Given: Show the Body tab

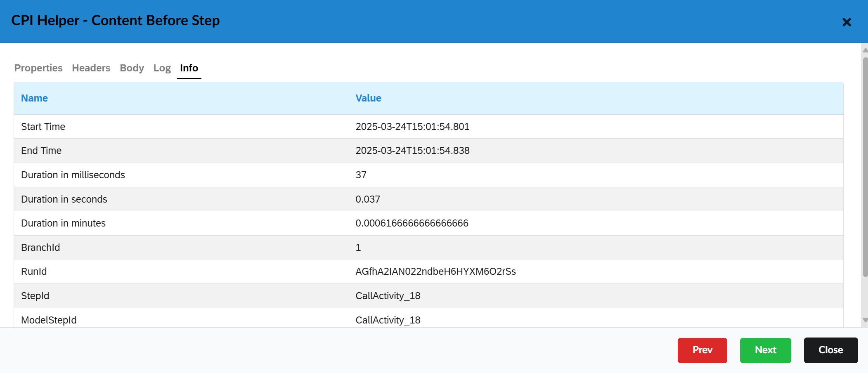Looking at the screenshot, I should (x=132, y=68).
